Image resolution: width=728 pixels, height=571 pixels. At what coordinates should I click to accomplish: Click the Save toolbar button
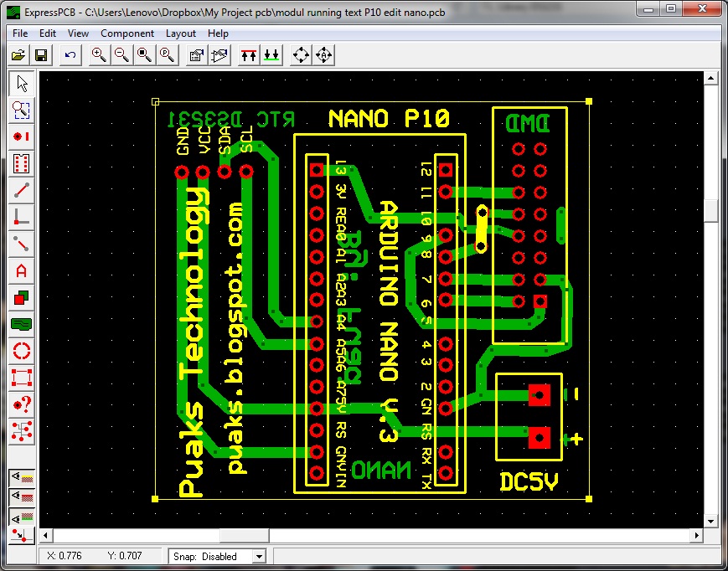43,54
